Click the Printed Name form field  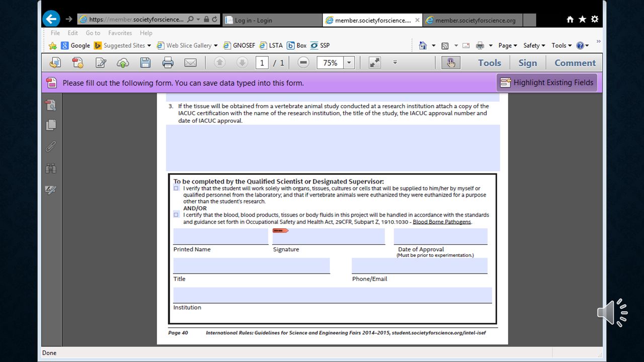coord(221,236)
